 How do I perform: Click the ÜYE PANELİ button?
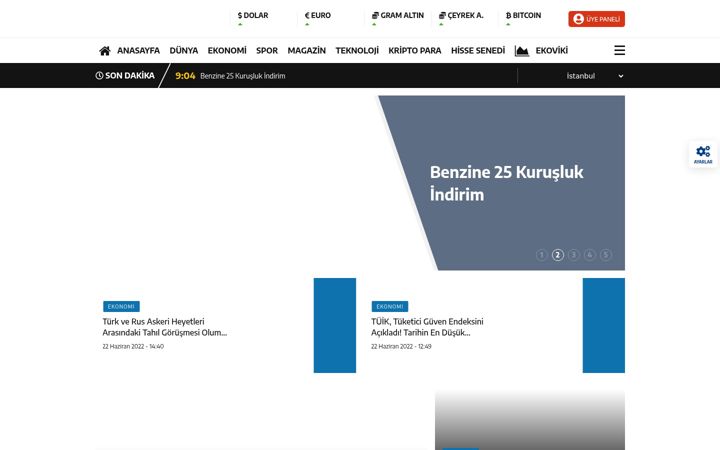pyautogui.click(x=596, y=19)
